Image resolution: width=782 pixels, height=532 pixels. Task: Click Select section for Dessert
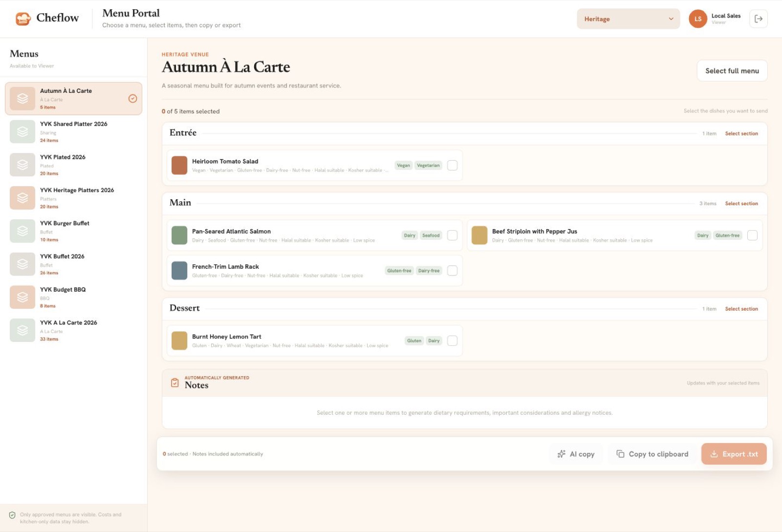[741, 309]
